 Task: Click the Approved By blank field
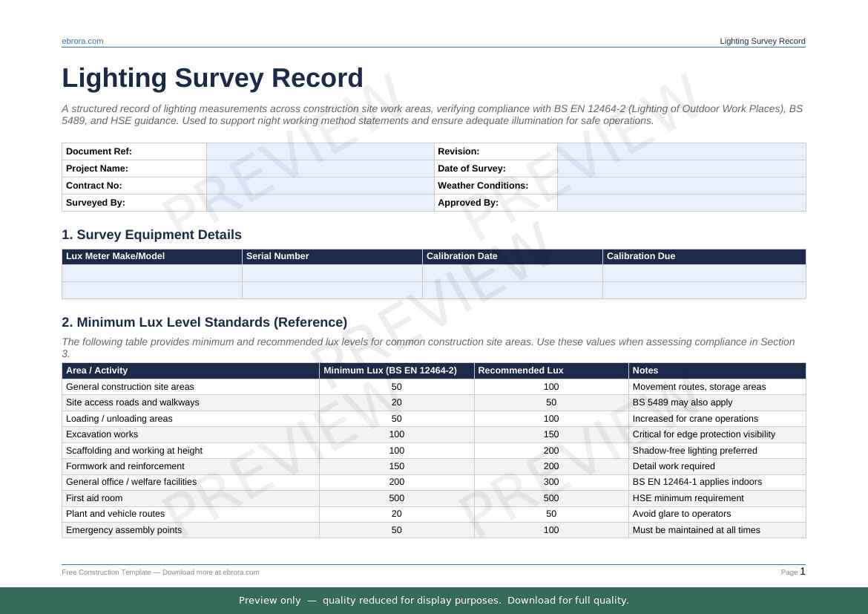[x=680, y=203]
